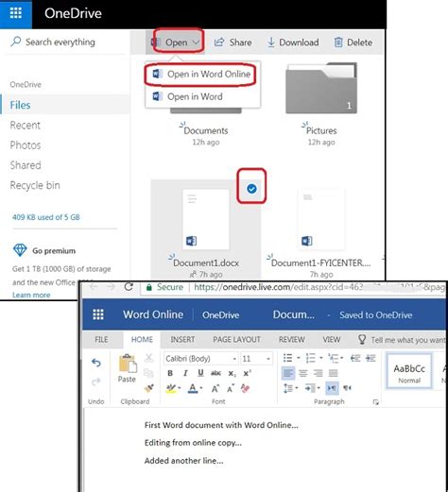Toggle Underline formatting
Screen dimensions: 448x492
coord(200,373)
